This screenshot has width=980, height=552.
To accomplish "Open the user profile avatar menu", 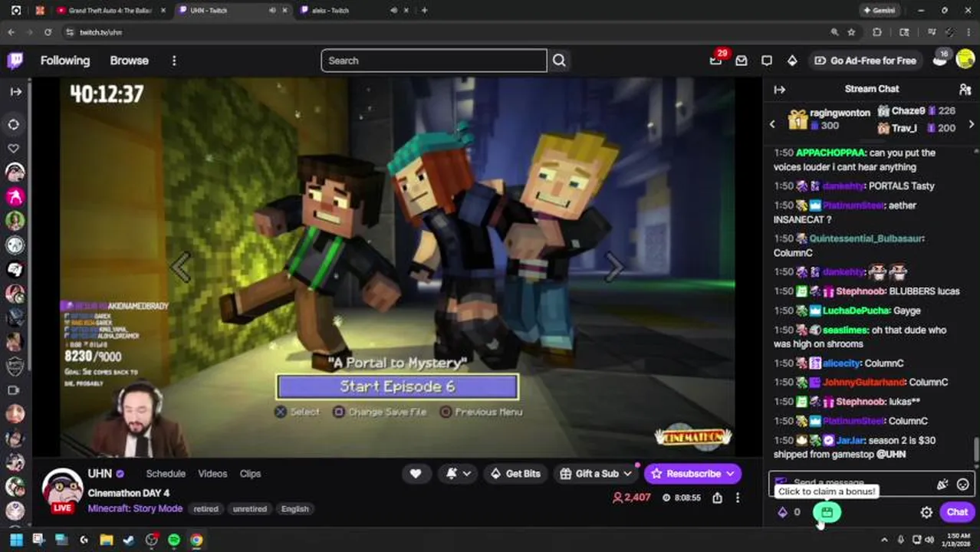I will point(965,61).
